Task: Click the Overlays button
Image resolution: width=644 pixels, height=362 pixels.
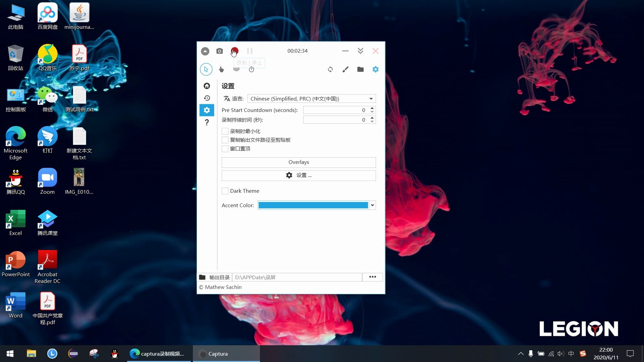Action: (x=299, y=162)
